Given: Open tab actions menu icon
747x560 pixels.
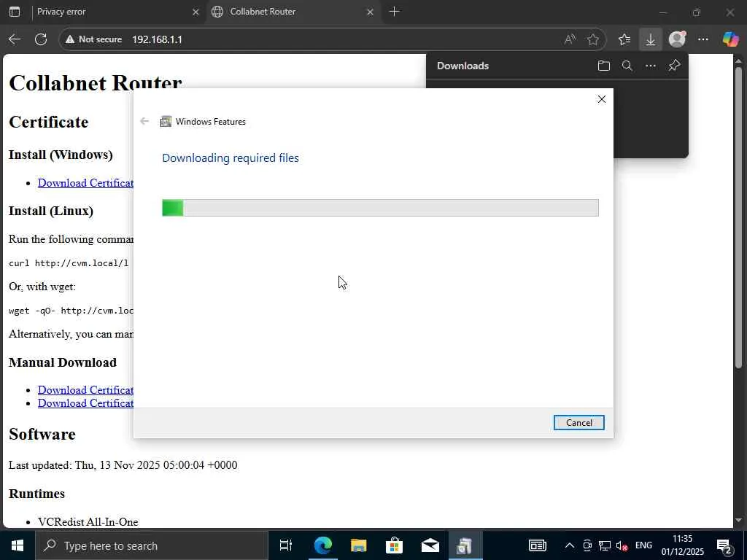Looking at the screenshot, I should click(x=15, y=12).
